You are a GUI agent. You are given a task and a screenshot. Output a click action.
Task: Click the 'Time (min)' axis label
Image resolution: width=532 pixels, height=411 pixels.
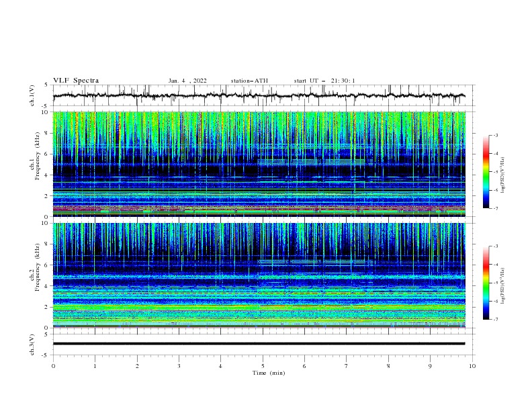pos(269,373)
